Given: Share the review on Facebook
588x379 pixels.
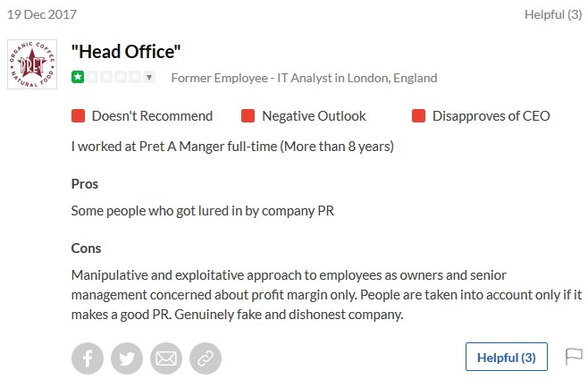Looking at the screenshot, I should click(x=88, y=358).
